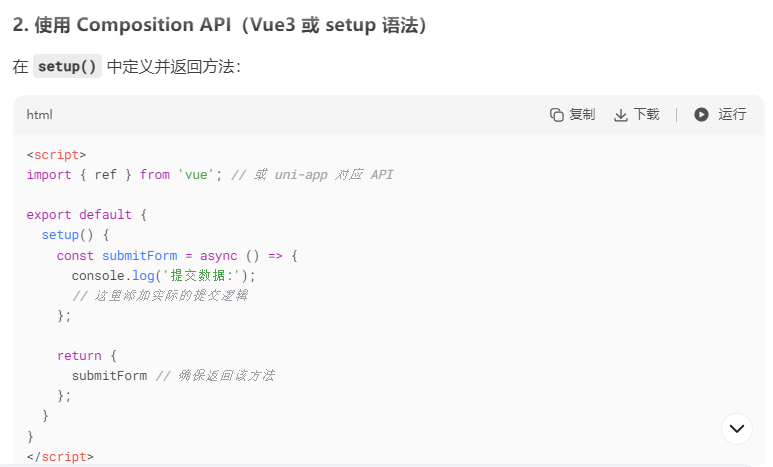Image resolution: width=773 pixels, height=467 pixels.
Task: Click the 确保返回该方法 comment
Action: click(x=215, y=376)
